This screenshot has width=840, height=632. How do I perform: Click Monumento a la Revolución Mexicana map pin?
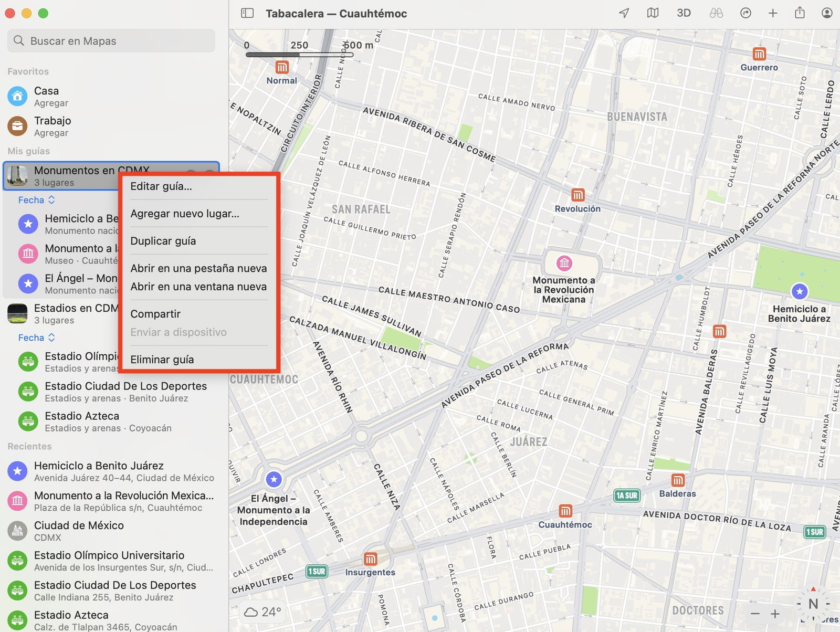click(x=564, y=263)
